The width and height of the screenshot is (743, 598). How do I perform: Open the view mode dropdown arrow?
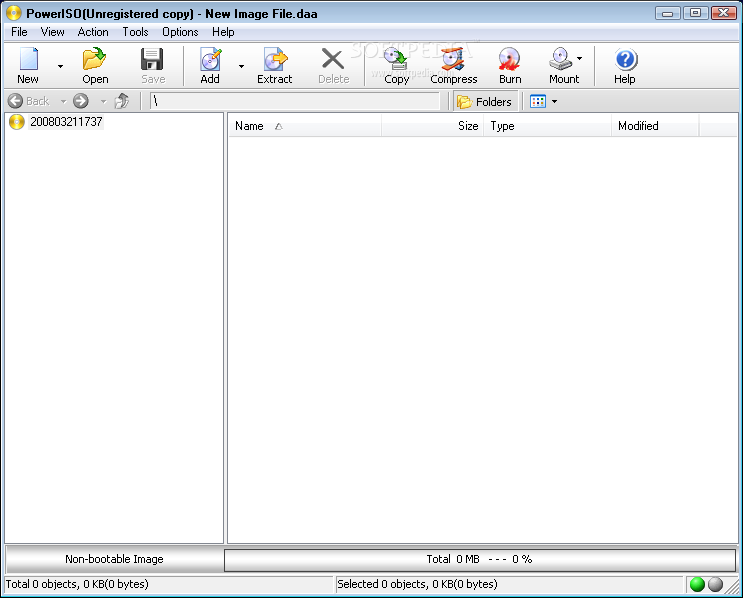tap(554, 101)
